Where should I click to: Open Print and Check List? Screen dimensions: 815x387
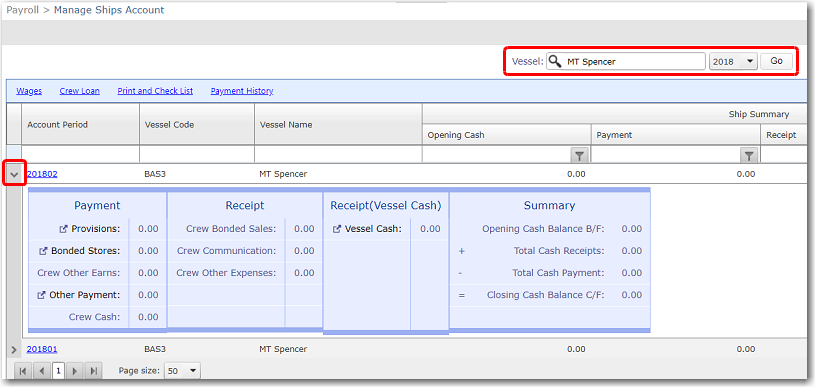pos(155,91)
